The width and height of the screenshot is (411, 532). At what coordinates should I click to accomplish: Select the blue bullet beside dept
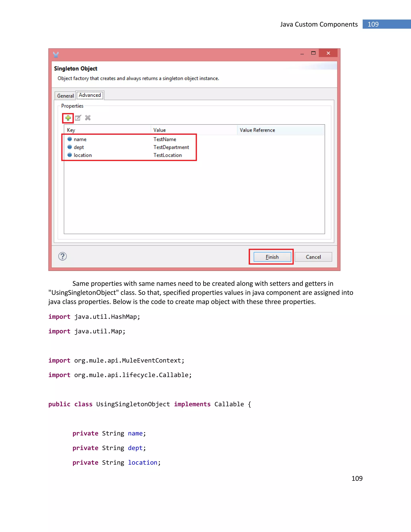pyautogui.click(x=70, y=147)
